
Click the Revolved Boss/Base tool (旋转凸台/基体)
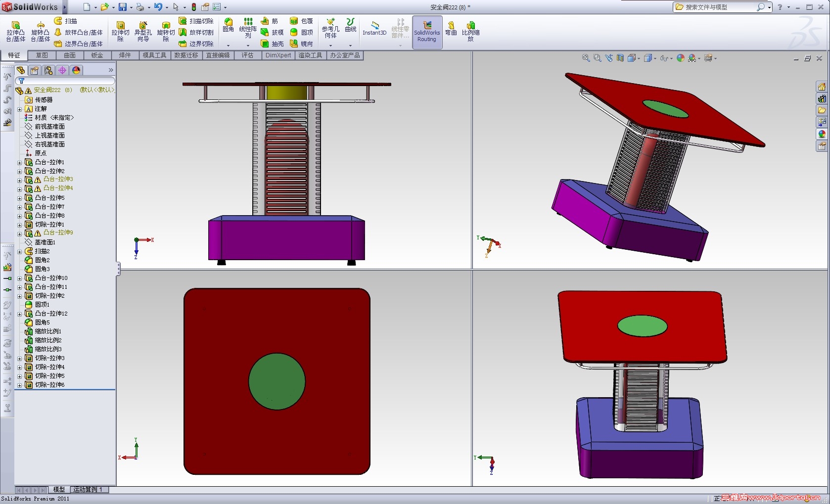tap(41, 31)
